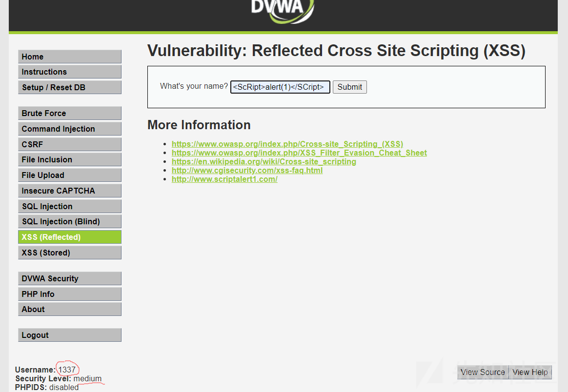Click the DVWA logo in header

(x=283, y=11)
